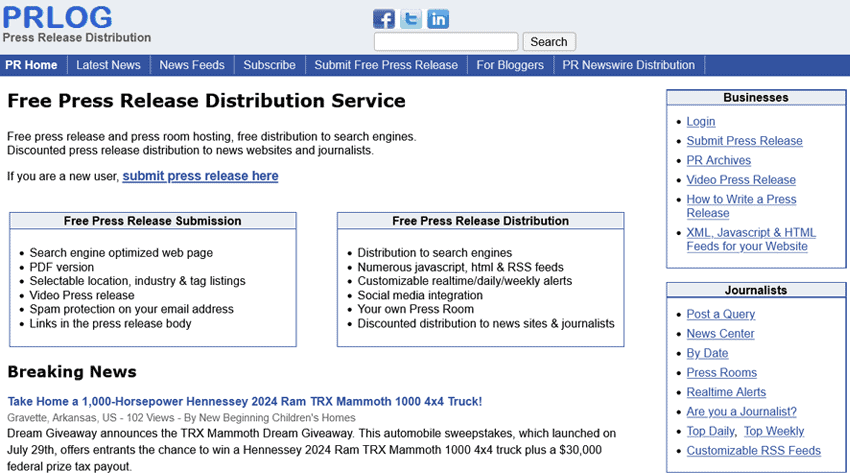The width and height of the screenshot is (850, 476).
Task: Click 'Search engine optimized web page' bullet
Action: coord(121,253)
